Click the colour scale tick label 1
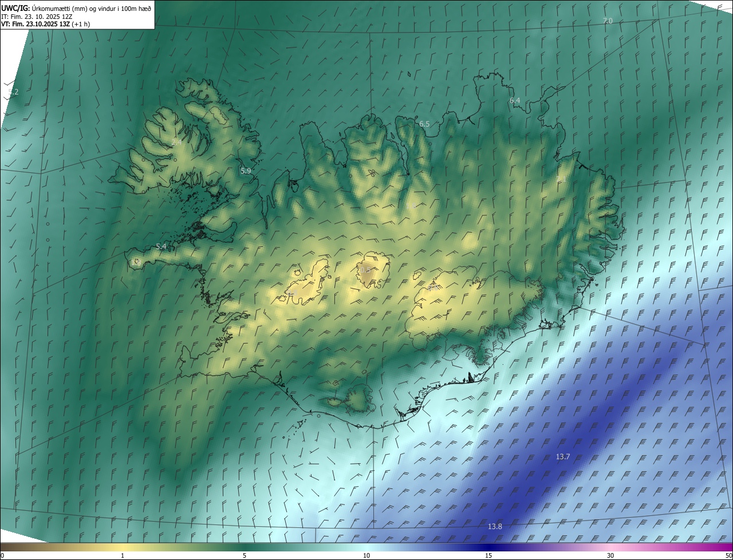This screenshot has width=733, height=560. click(123, 555)
